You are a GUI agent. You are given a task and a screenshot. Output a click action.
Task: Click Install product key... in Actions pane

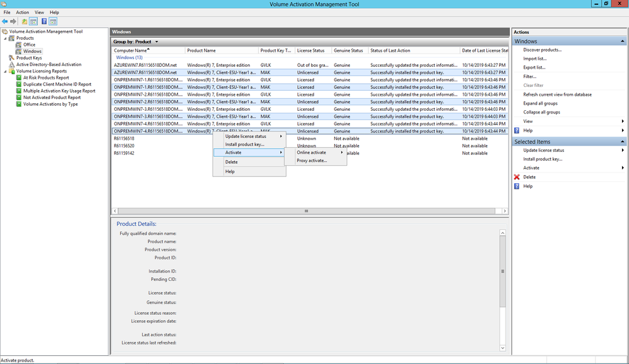(543, 159)
